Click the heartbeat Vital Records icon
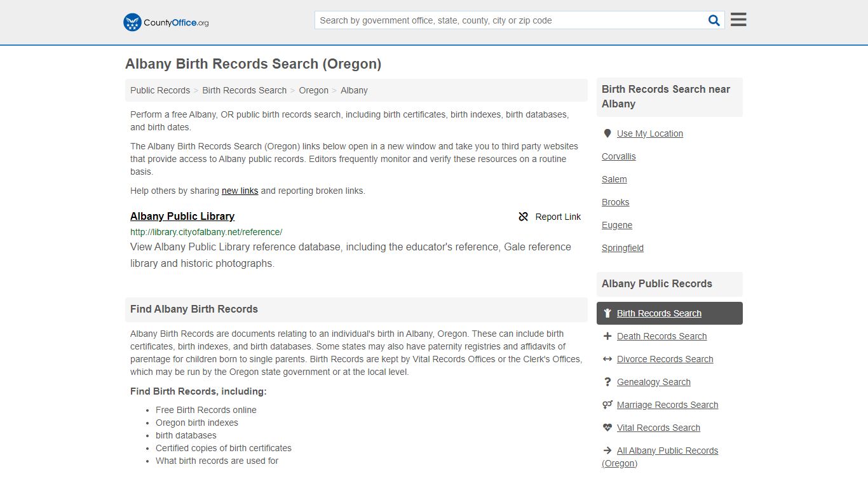This screenshot has height=488, width=868. [x=607, y=428]
